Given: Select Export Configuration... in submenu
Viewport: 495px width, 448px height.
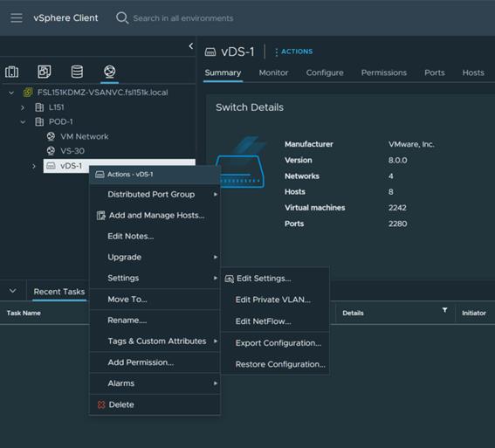Looking at the screenshot, I should point(275,343).
